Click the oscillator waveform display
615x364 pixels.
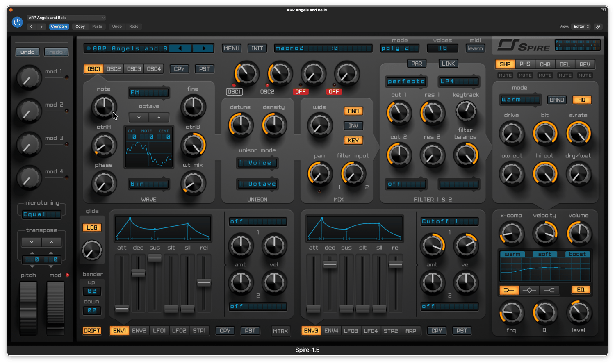coord(149,147)
